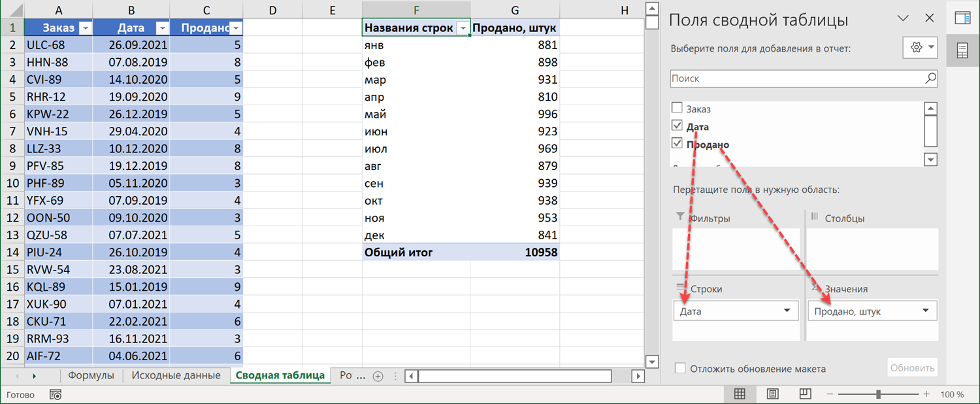Open the fields pane gear settings menu
The image size is (980, 404).
tap(921, 48)
